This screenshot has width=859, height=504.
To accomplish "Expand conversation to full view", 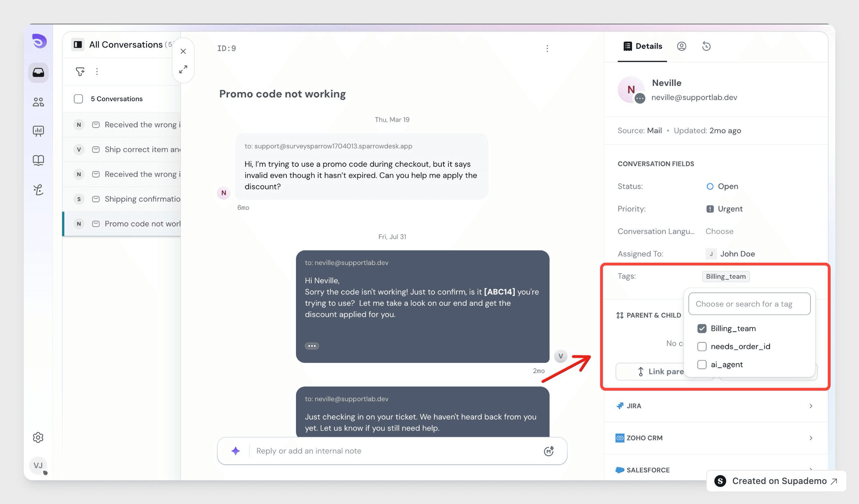I will pos(183,69).
